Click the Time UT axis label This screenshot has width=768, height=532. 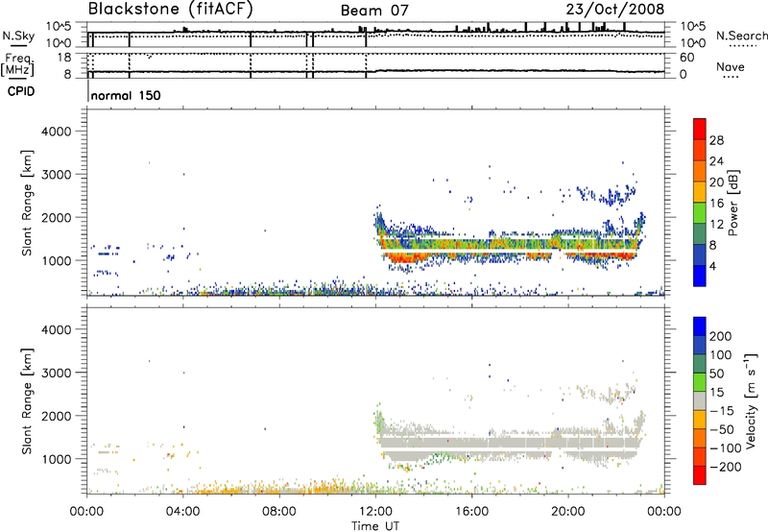[375, 526]
